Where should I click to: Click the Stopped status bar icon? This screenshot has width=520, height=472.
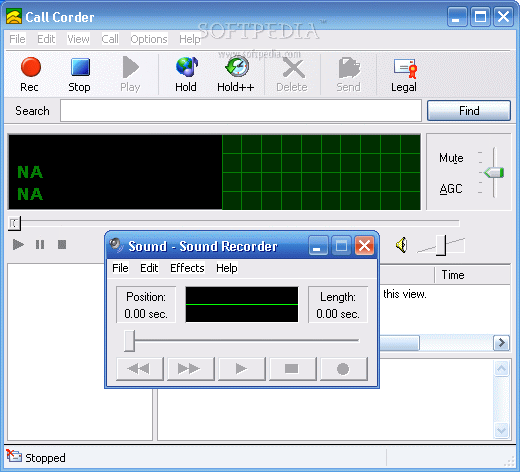[14, 456]
